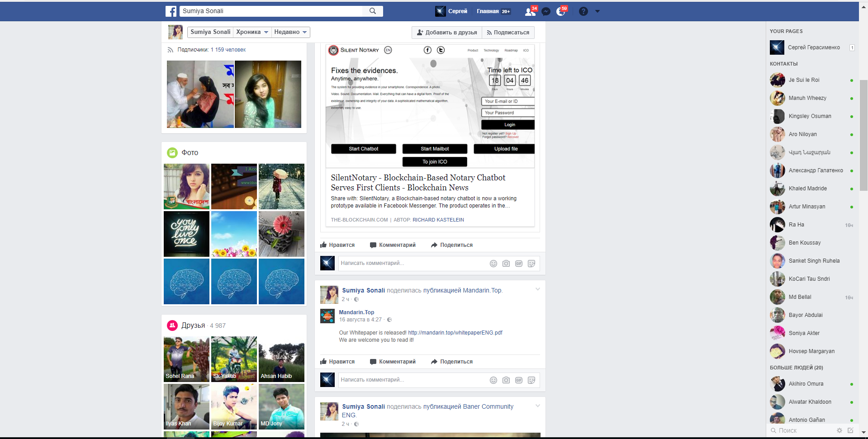868x439 pixels.
Task: Click the Facebook logo icon
Action: [x=171, y=11]
